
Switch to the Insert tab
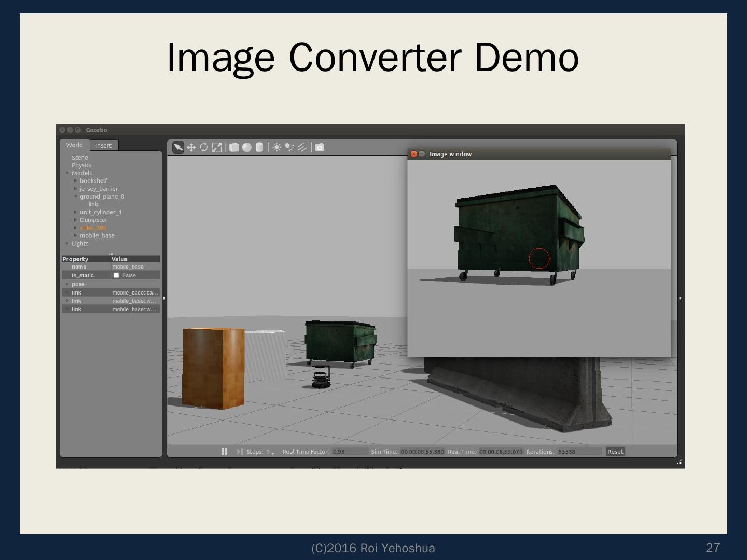pyautogui.click(x=103, y=146)
